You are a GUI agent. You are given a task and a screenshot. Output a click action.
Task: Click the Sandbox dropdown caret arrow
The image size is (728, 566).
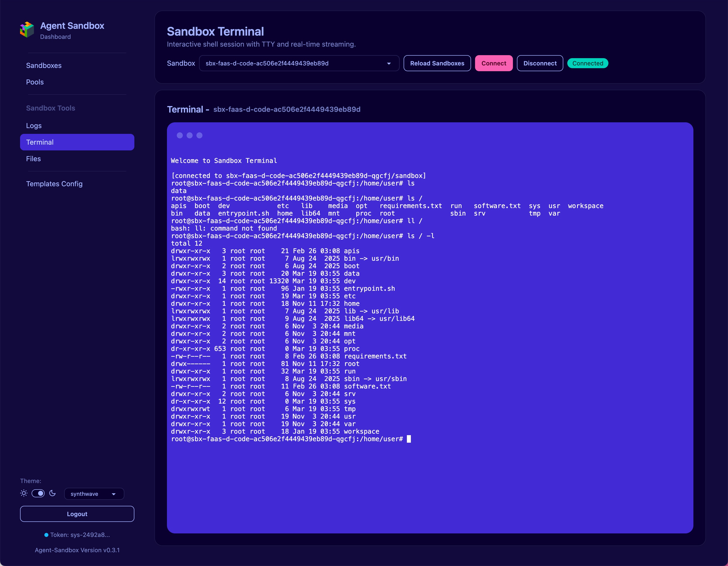pyautogui.click(x=389, y=64)
